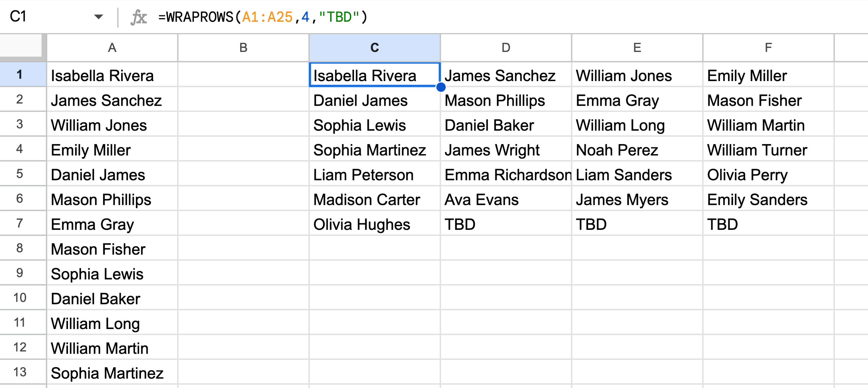
Task: Select column E header
Action: tap(637, 48)
